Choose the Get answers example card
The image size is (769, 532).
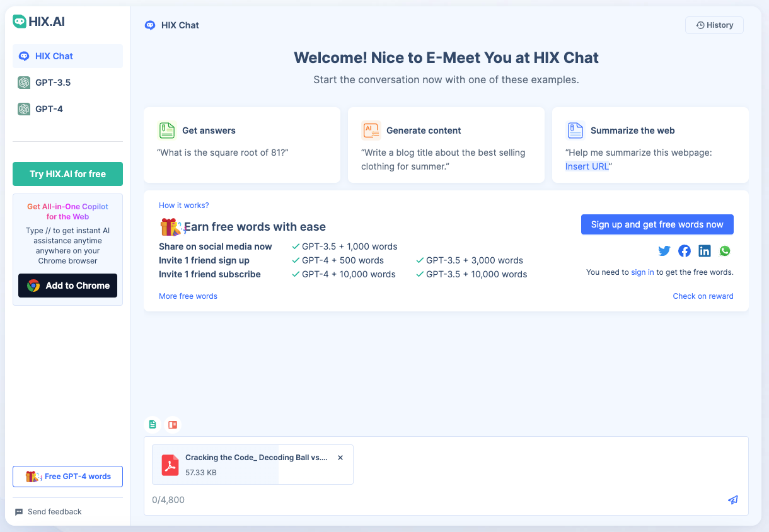pos(242,145)
